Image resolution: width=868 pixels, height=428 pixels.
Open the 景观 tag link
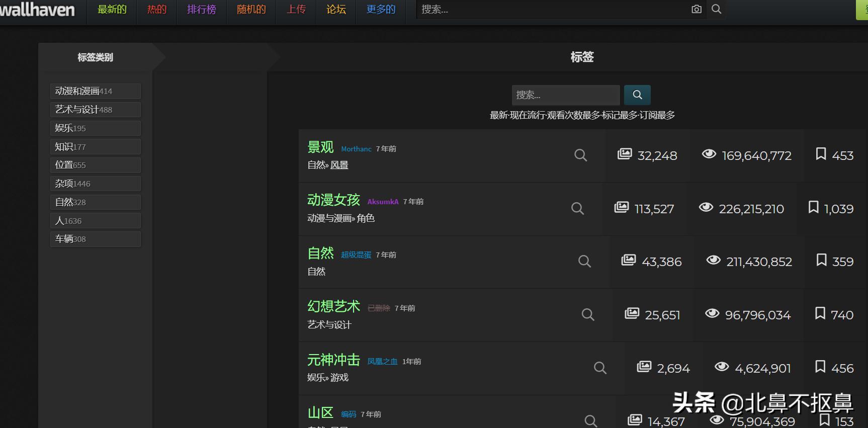tap(320, 147)
